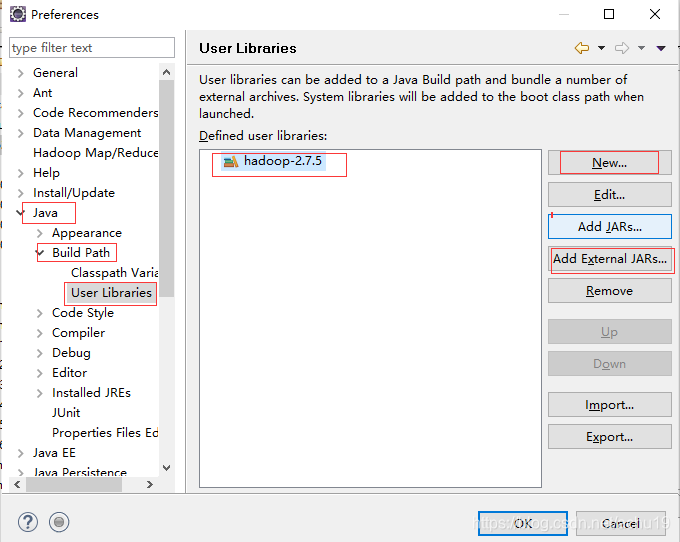Click the record/oomph icon beside help

click(x=59, y=522)
